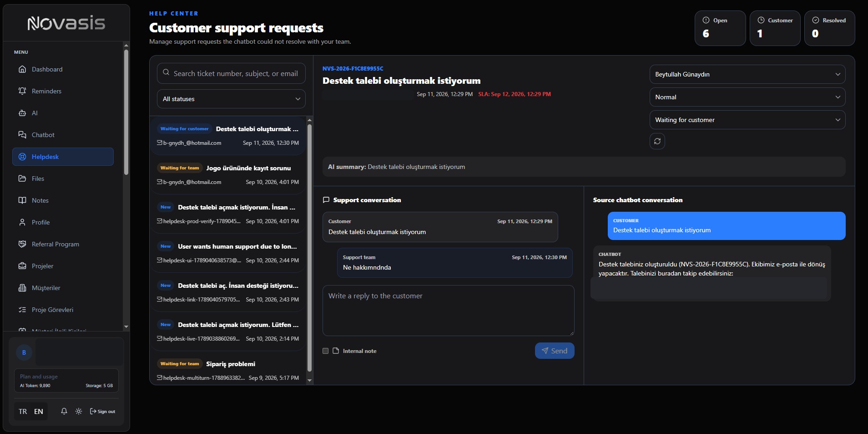868x434 pixels.
Task: Click the Profile person icon
Action: [22, 222]
